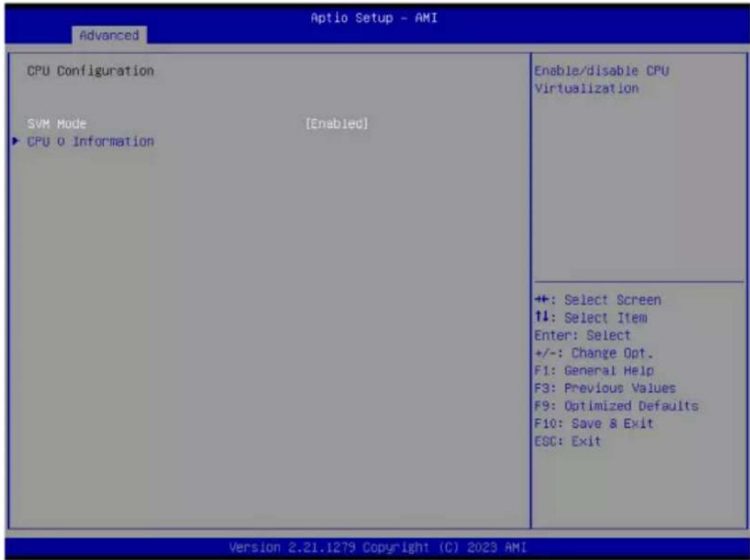Click the Version 2.21.1279 copyright footer
Image resolution: width=750 pixels, height=560 pixels.
point(378,547)
